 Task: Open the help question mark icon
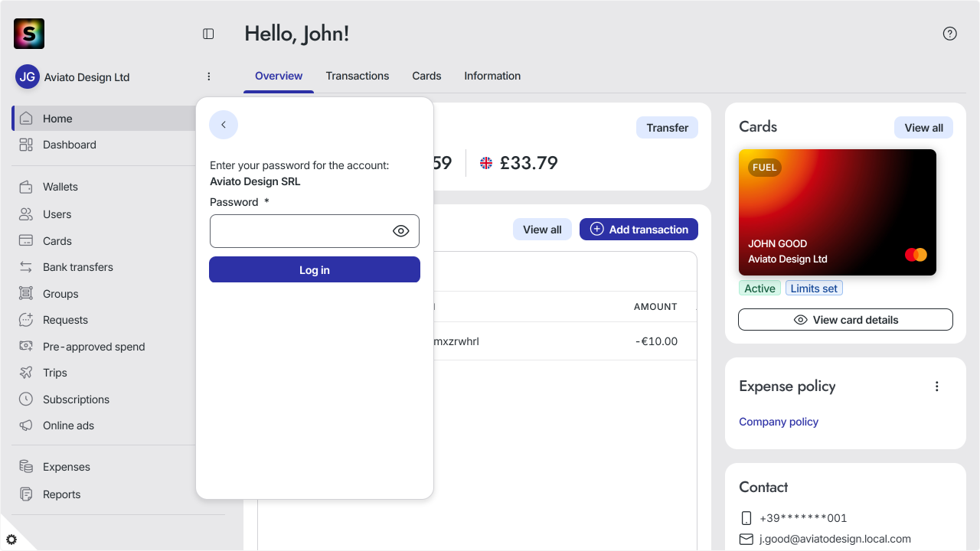coord(950,34)
